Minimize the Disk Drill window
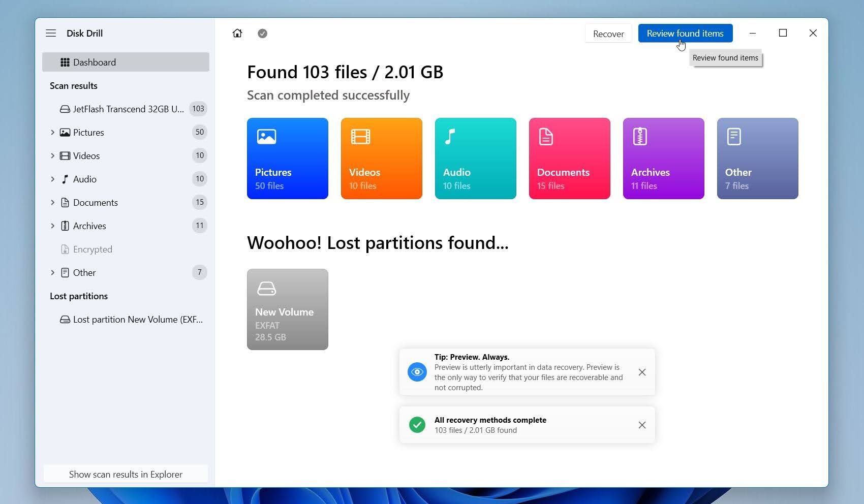Image resolution: width=864 pixels, height=504 pixels. 753,33
